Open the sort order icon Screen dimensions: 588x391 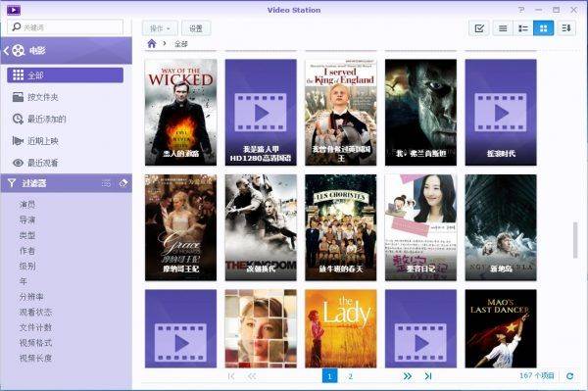point(565,28)
